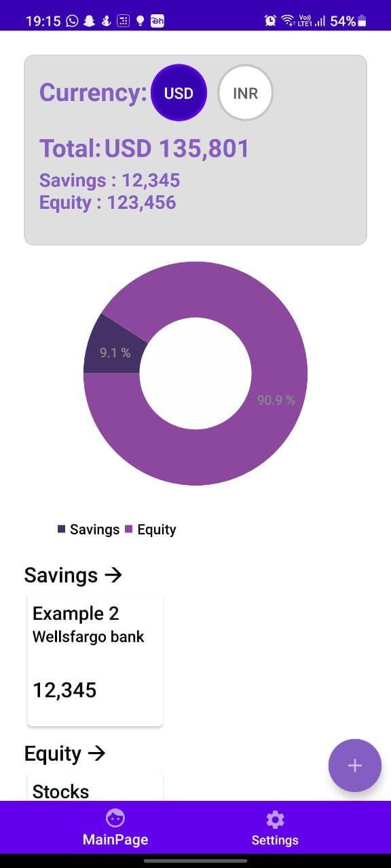Screen dimensions: 391x868
Task: Open the Settings gear icon
Action: (x=275, y=820)
